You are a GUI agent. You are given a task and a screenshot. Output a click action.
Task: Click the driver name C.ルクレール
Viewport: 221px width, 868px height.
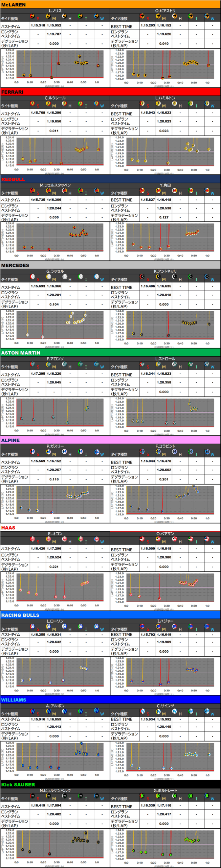click(x=55, y=98)
